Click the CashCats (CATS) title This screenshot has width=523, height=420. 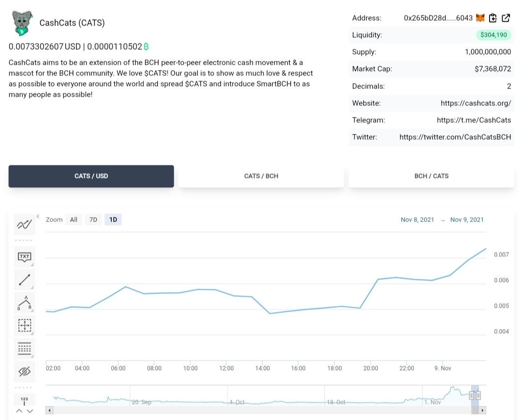[72, 23]
